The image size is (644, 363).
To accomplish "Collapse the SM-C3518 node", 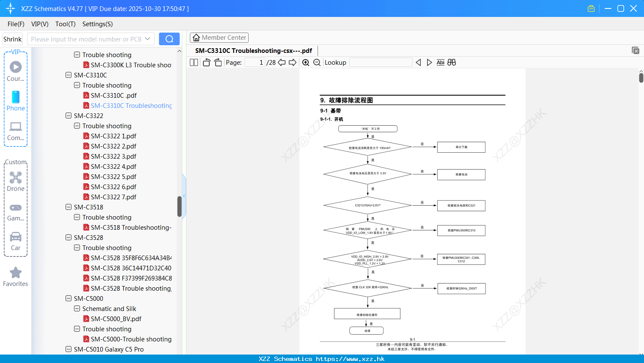I will [69, 207].
